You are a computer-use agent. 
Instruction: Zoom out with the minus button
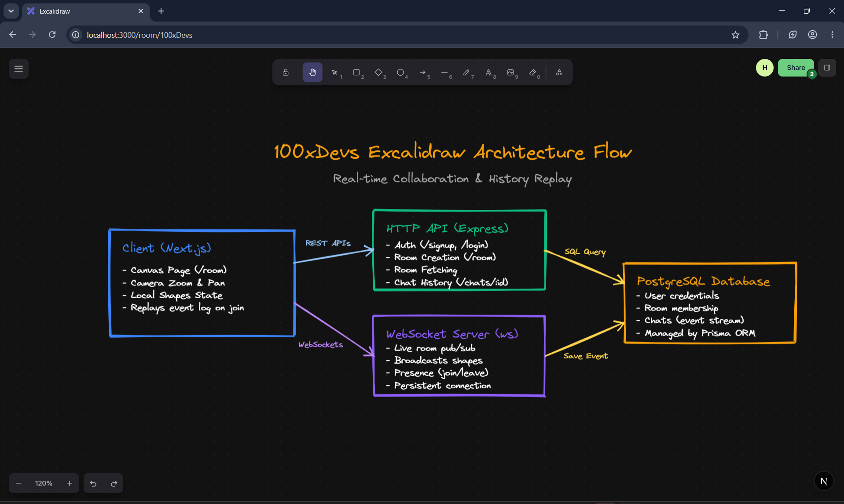[18, 483]
